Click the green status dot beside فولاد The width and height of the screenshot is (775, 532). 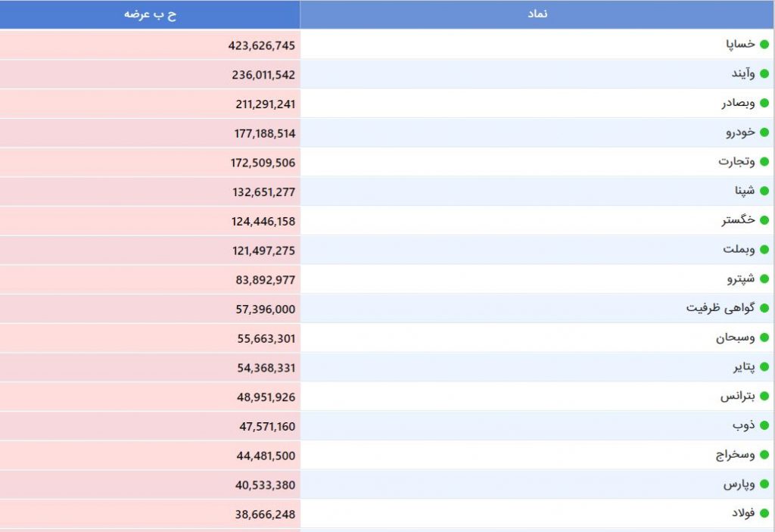(764, 514)
